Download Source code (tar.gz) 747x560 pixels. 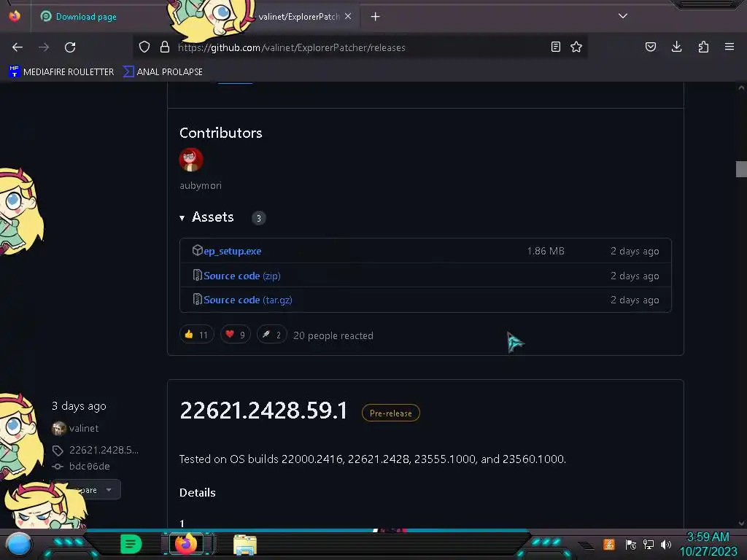[x=248, y=300]
